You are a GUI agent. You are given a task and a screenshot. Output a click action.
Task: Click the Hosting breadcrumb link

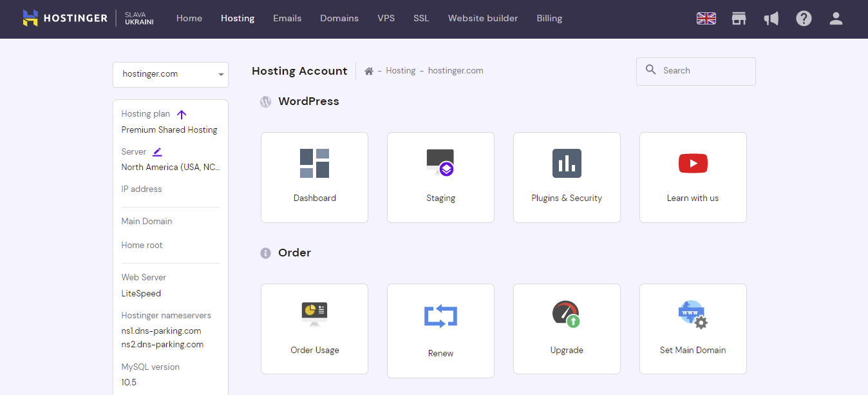click(x=401, y=70)
